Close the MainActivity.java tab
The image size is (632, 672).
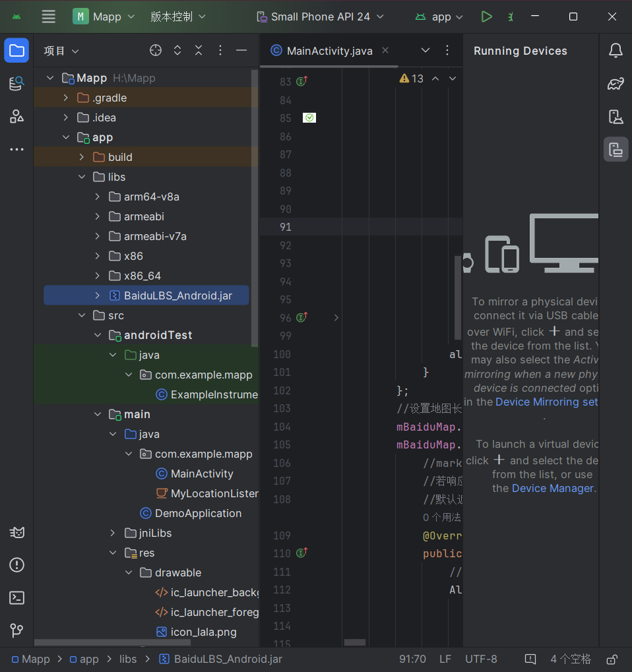pyautogui.click(x=385, y=50)
